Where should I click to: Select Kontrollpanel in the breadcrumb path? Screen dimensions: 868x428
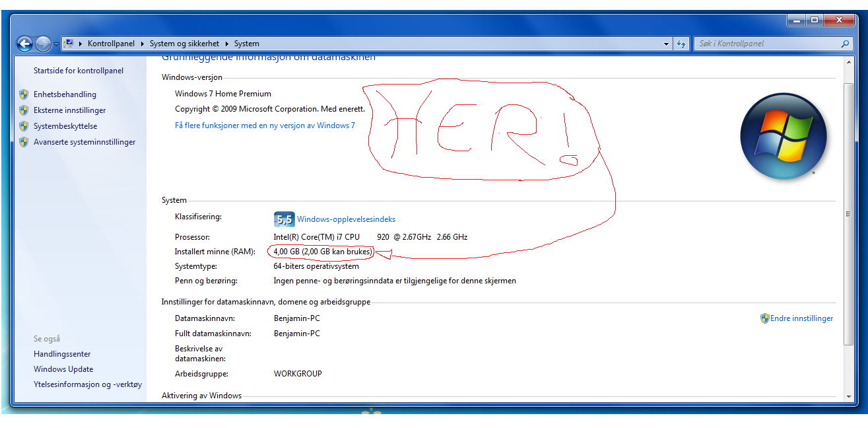tap(110, 44)
